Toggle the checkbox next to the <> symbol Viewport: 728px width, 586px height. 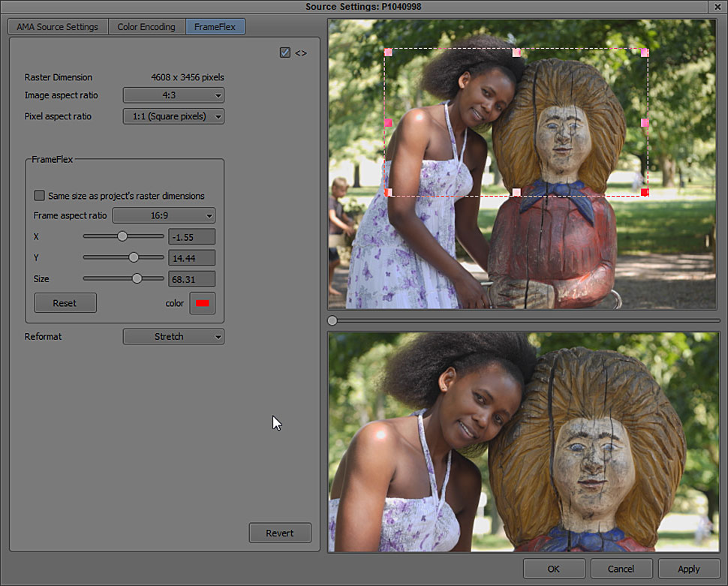[x=285, y=53]
